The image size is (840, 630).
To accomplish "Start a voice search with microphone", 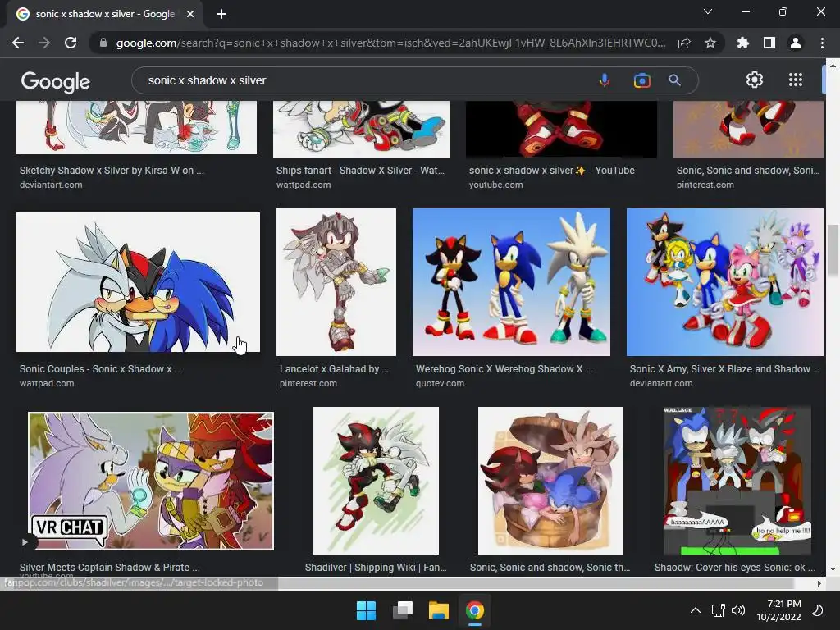I will [x=605, y=80].
